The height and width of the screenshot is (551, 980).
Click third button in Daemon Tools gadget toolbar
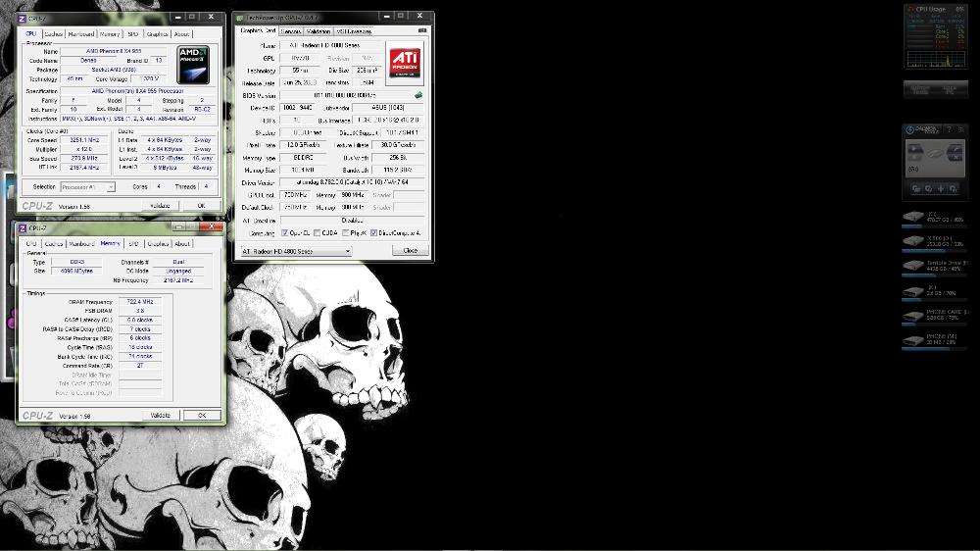(x=941, y=188)
